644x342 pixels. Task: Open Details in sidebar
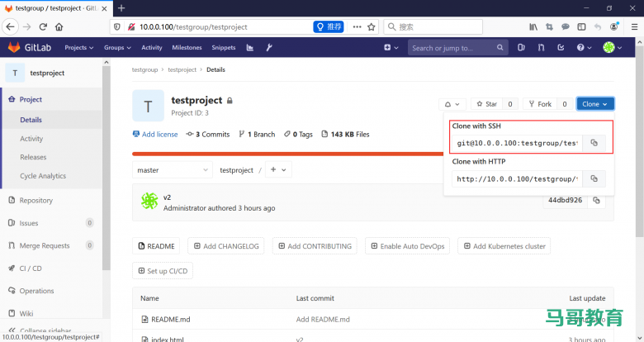tap(52, 120)
